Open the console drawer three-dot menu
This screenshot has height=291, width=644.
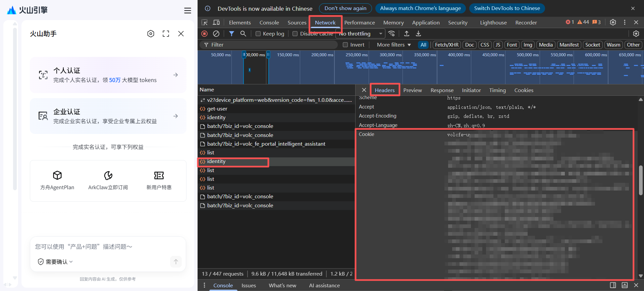click(204, 285)
